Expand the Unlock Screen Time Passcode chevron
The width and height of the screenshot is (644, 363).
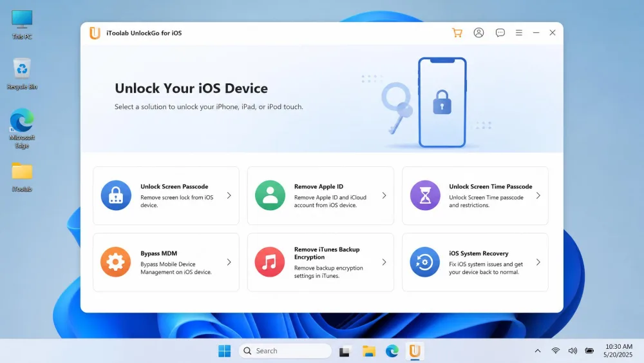point(538,195)
